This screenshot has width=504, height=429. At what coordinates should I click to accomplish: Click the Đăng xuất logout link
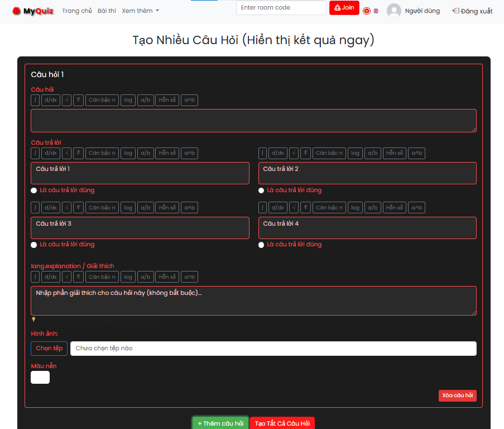pos(472,11)
